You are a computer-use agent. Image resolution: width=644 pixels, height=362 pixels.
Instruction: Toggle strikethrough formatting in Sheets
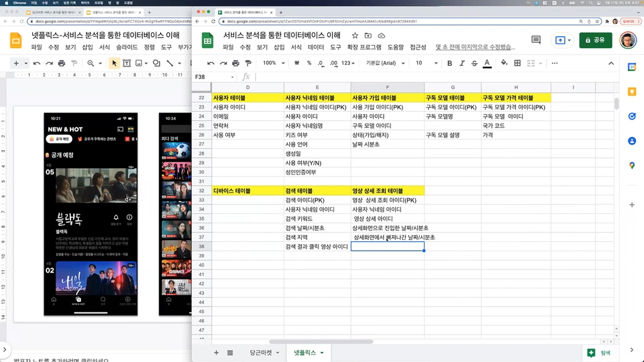(474, 63)
